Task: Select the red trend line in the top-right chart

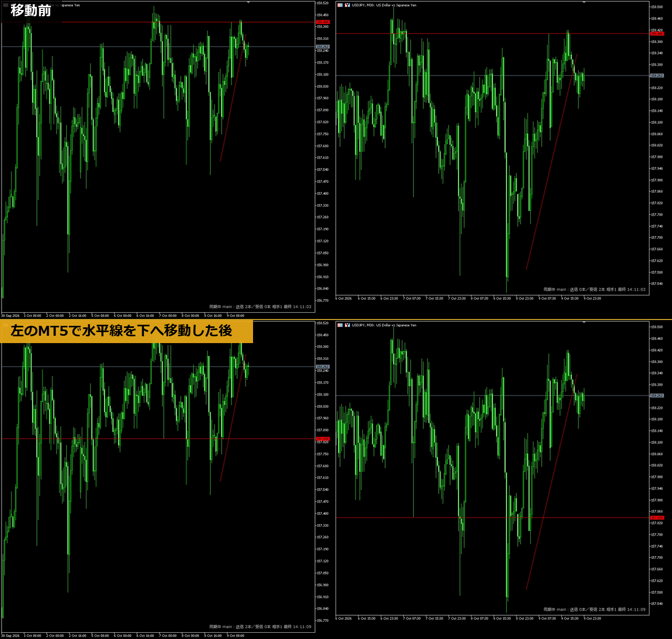Action: 551,162
